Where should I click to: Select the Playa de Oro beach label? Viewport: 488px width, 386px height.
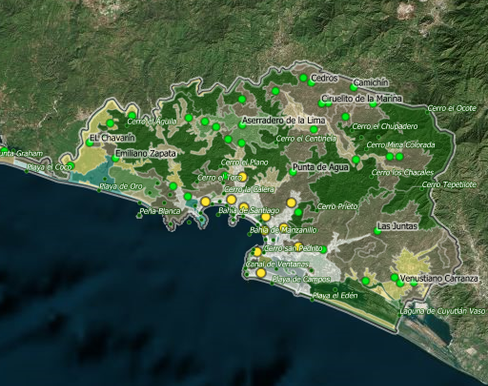(x=121, y=186)
